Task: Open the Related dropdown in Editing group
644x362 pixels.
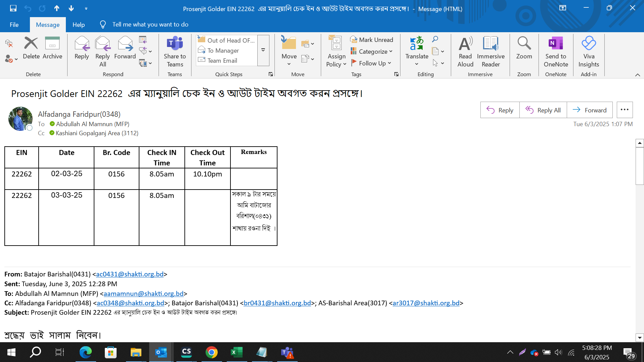Action: click(438, 51)
